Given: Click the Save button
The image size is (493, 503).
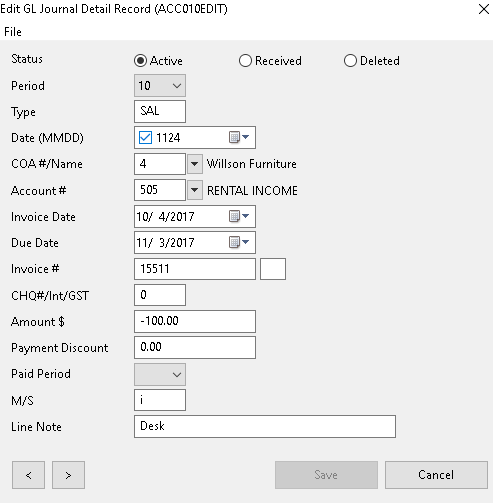Looking at the screenshot, I should 326,475.
